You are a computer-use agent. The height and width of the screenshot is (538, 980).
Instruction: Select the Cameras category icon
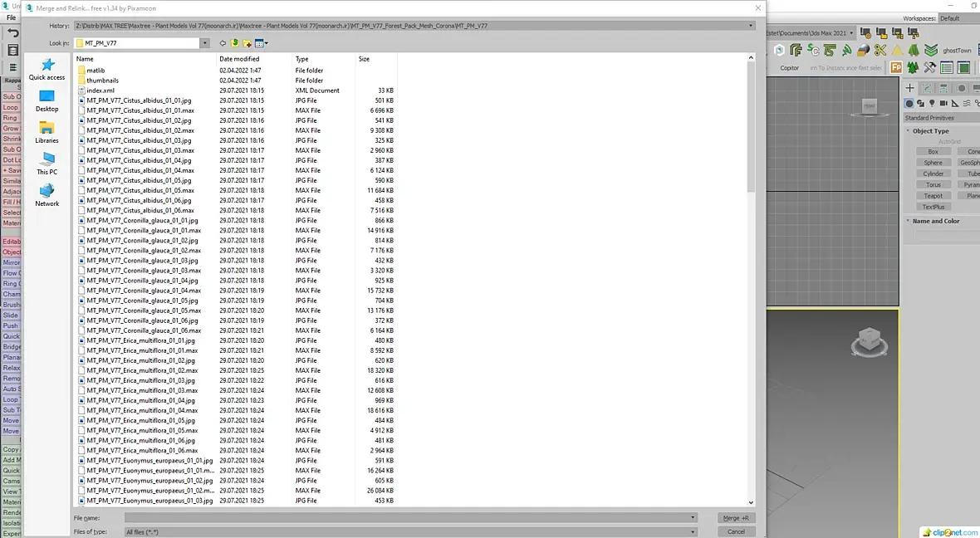(943, 103)
